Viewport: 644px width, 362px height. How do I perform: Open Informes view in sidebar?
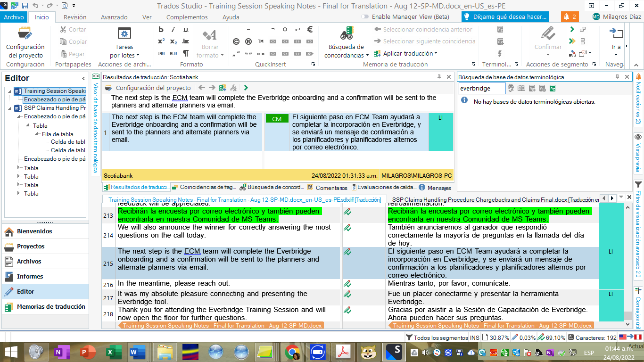[x=45, y=276]
